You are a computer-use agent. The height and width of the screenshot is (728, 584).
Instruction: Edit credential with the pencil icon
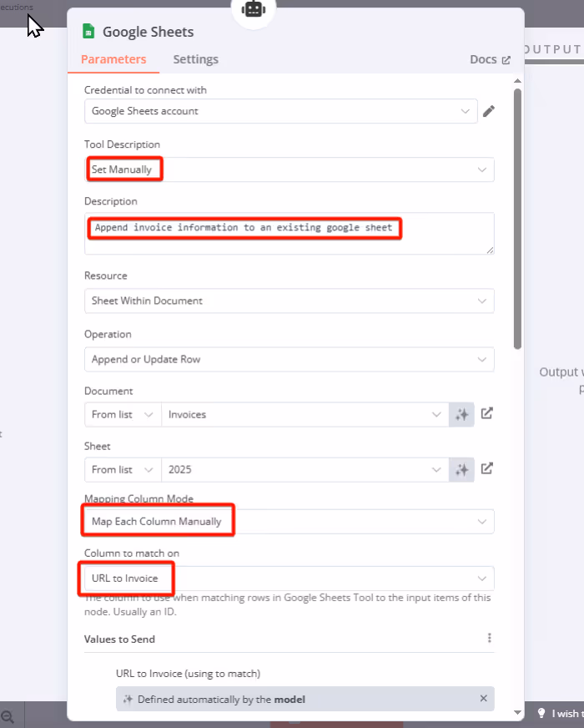tap(488, 111)
